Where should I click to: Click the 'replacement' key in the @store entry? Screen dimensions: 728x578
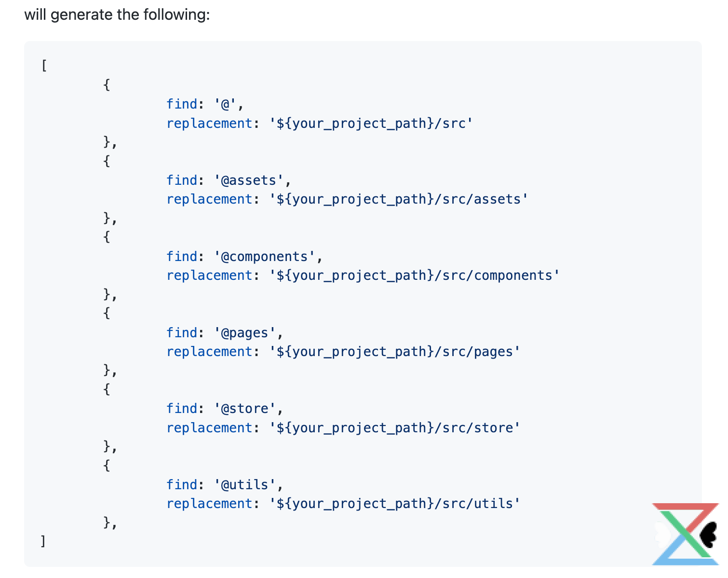[x=209, y=428]
